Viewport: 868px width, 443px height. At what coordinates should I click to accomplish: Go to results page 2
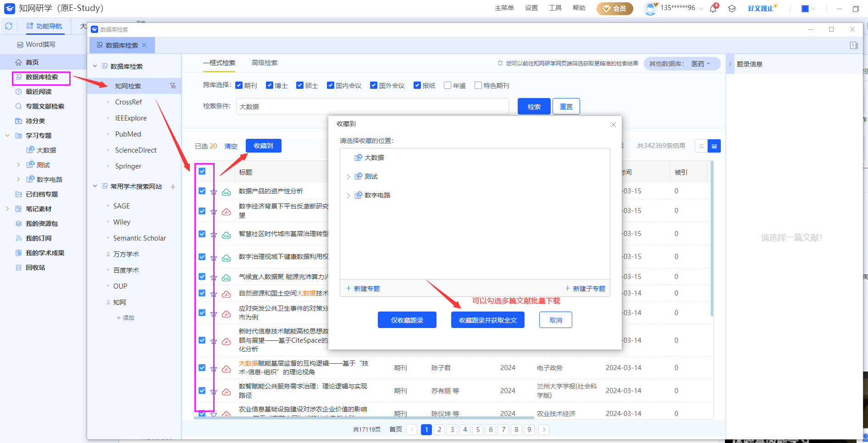[x=439, y=429]
